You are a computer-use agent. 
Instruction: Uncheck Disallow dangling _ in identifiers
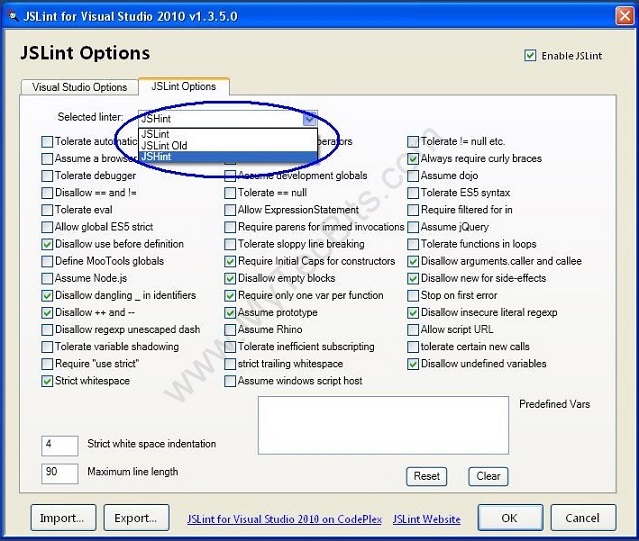click(47, 295)
